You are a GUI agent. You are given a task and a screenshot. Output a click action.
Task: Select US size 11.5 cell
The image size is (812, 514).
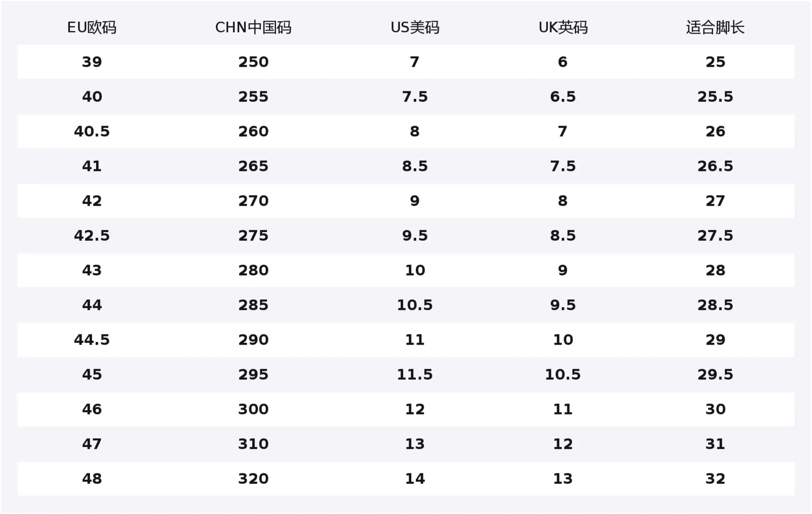415,374
